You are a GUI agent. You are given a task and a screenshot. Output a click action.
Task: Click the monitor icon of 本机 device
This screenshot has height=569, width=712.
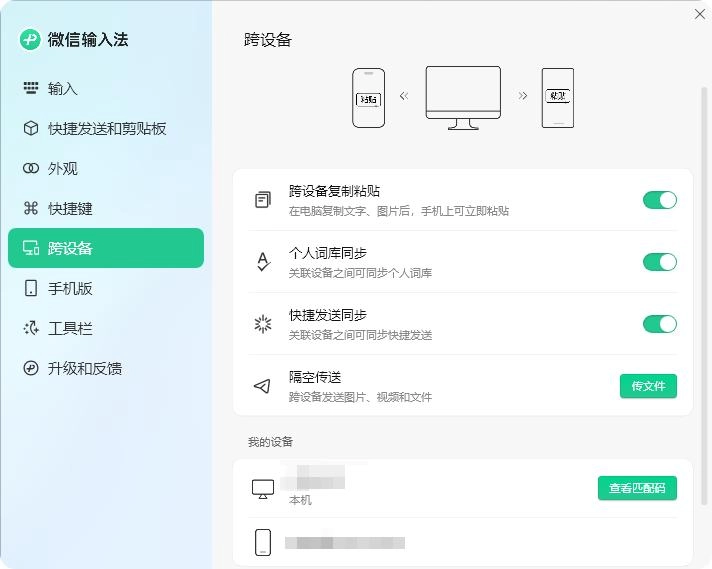click(x=263, y=489)
